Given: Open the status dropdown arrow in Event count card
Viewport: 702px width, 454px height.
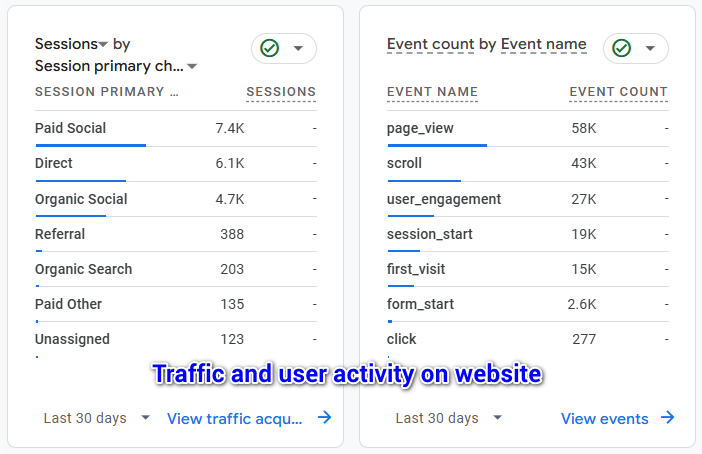Looking at the screenshot, I should (650, 48).
